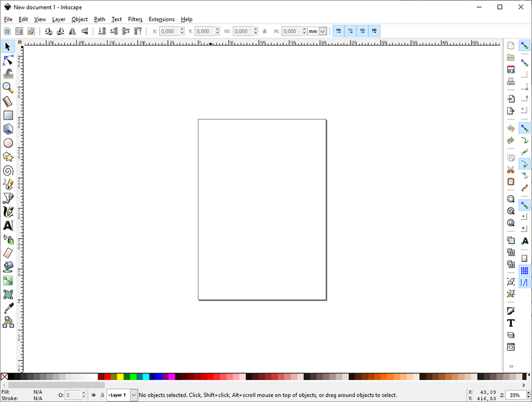
Task: Toggle scale stroke width with object
Action: [x=338, y=31]
